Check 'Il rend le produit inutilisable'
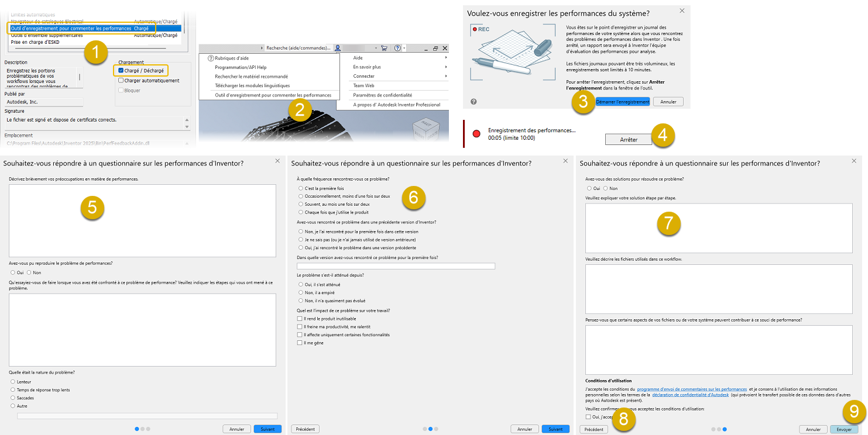868x435 pixels. (x=300, y=319)
